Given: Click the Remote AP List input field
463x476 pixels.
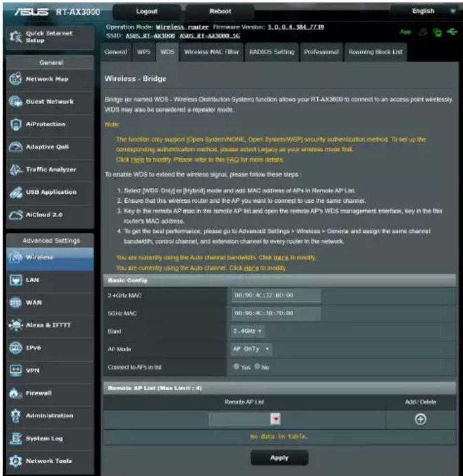Looking at the screenshot, I should click(240, 419).
